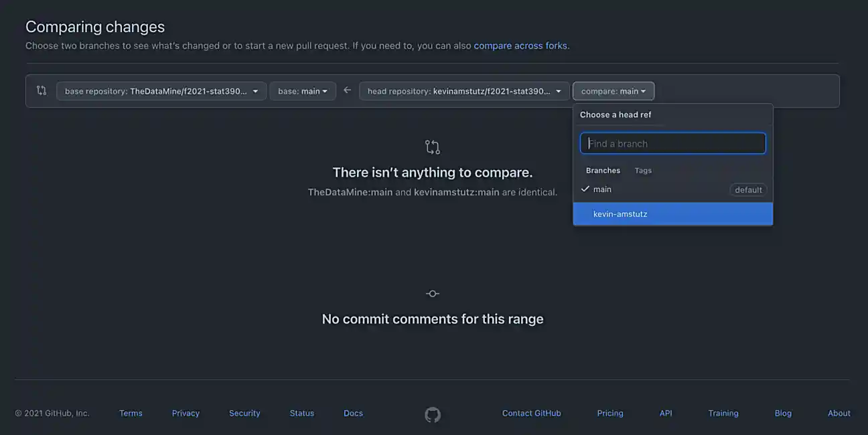Click the left arrow between base and head selectors

point(347,89)
